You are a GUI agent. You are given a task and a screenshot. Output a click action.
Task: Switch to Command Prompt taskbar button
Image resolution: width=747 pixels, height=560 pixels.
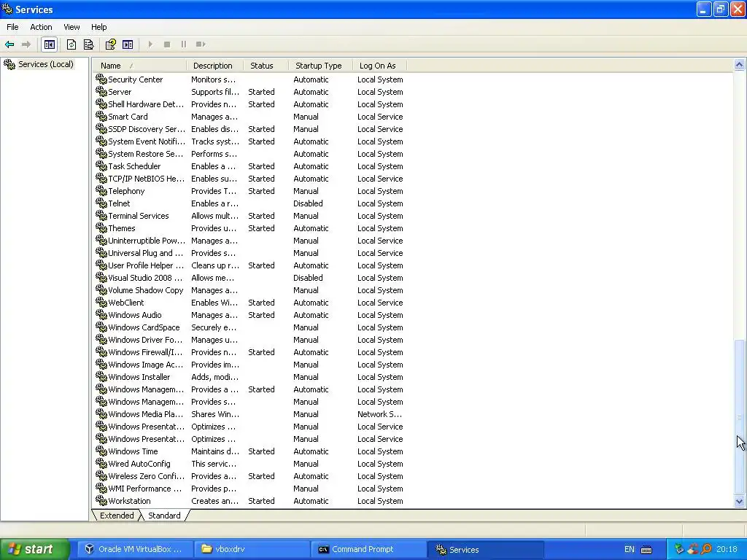pos(368,549)
